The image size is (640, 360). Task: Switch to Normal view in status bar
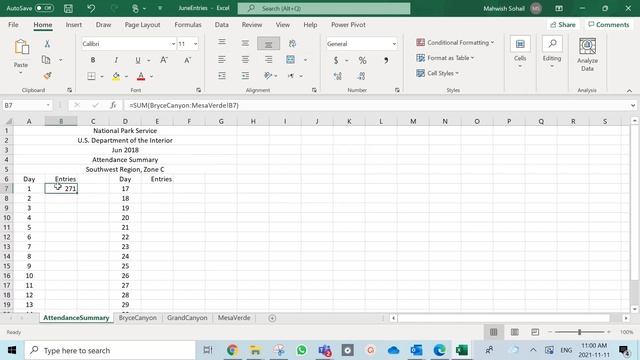tap(493, 332)
